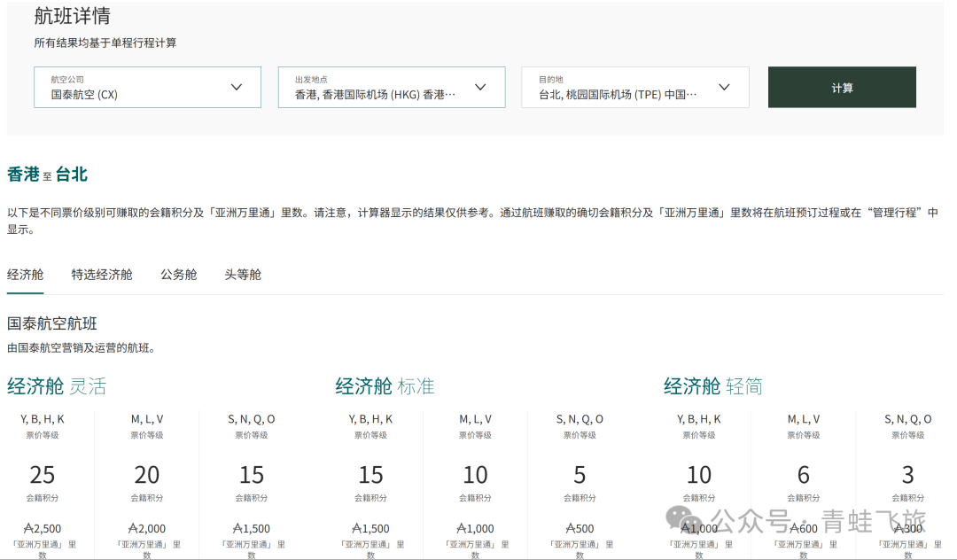
Task: Select the 经济舱 tab
Action: pos(25,275)
